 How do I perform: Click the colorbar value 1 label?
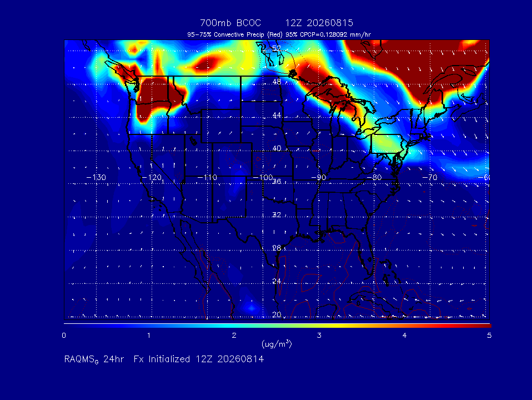[x=149, y=336]
